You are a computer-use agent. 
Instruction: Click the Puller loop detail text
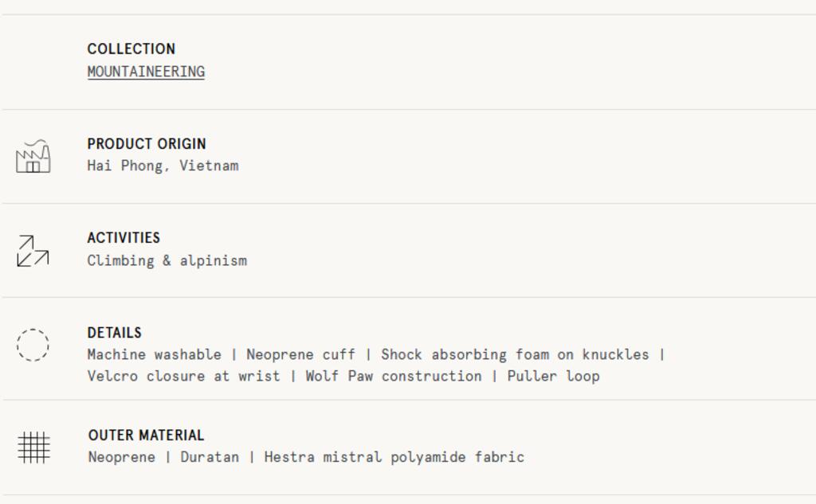553,376
